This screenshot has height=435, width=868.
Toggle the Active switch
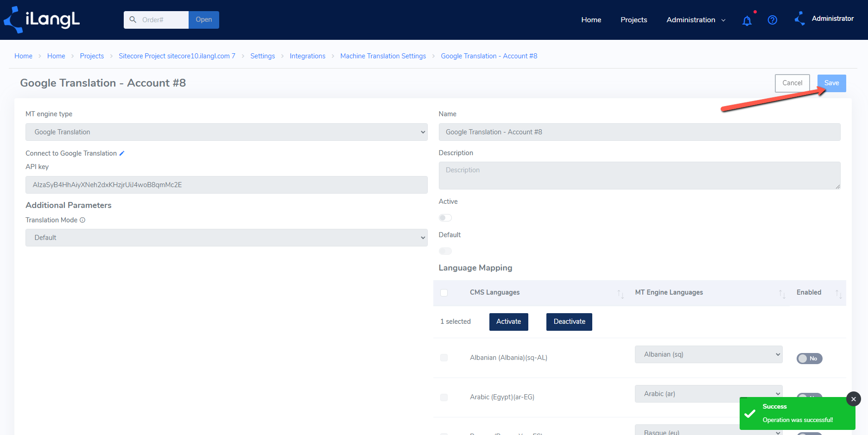tap(445, 218)
